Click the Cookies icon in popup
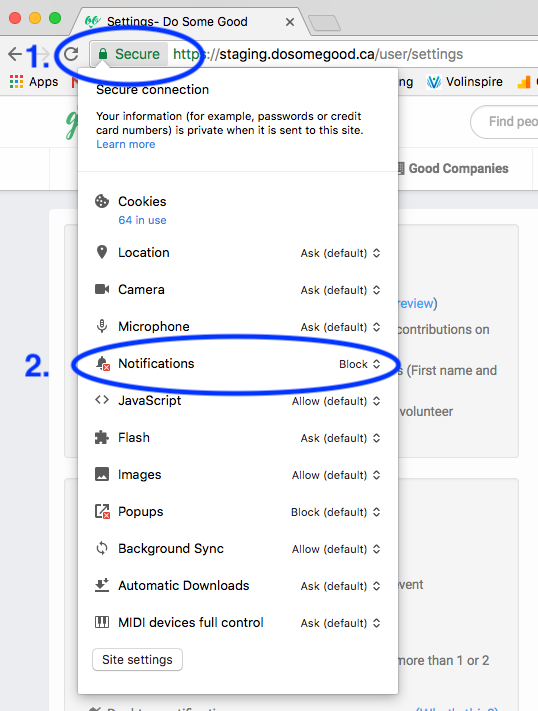Image resolution: width=538 pixels, height=711 pixels. pos(102,201)
